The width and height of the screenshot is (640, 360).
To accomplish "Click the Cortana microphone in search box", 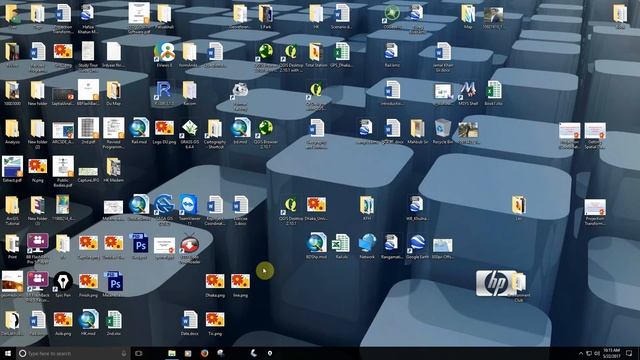I will tap(124, 353).
